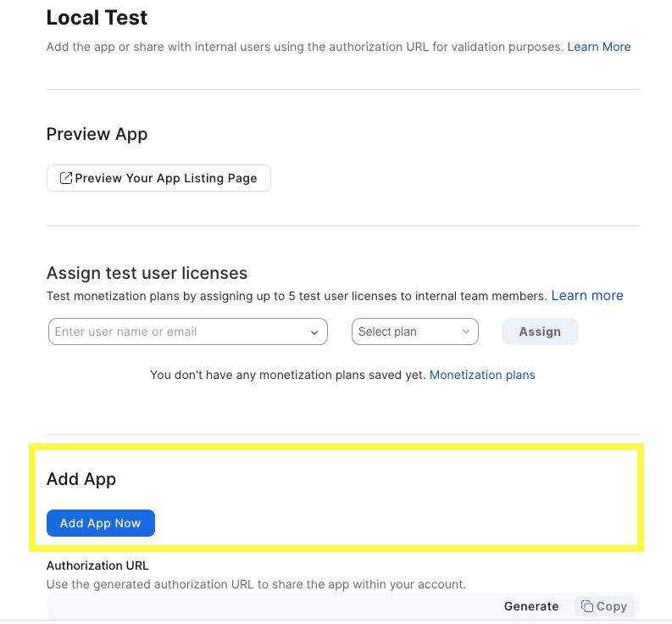Click the Assign button

coord(540,331)
